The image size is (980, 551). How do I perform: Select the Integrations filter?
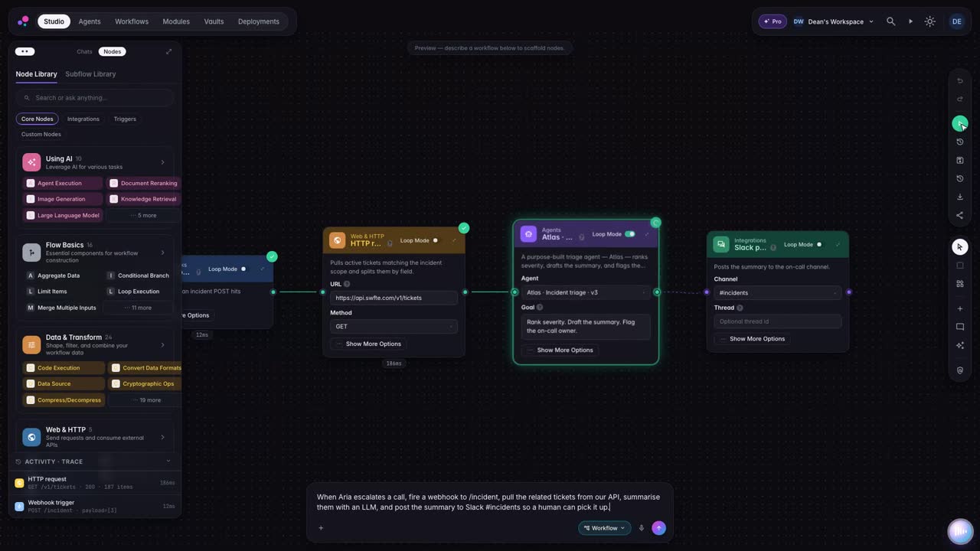pyautogui.click(x=83, y=119)
